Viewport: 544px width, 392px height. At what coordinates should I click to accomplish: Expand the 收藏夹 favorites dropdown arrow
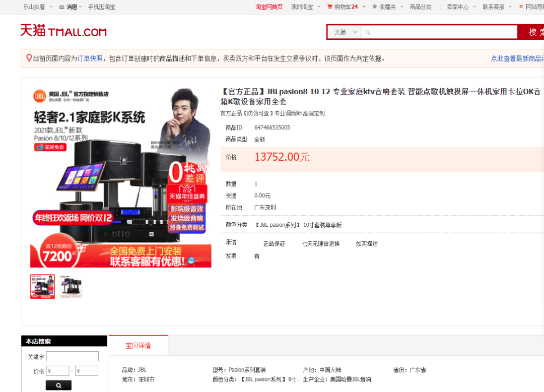point(402,7)
